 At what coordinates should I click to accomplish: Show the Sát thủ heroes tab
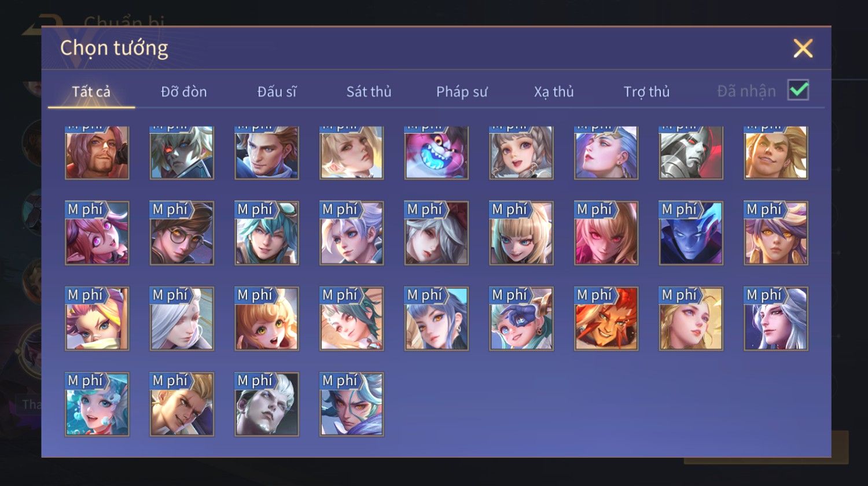coord(369,91)
